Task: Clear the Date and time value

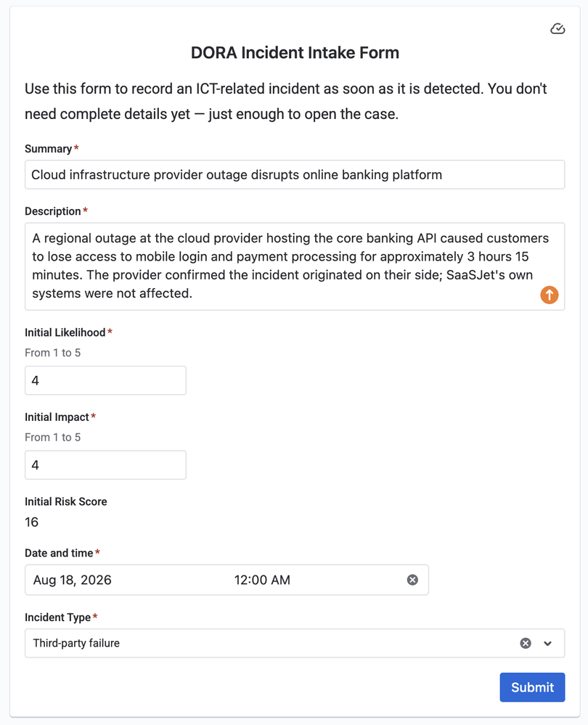Action: pos(412,579)
